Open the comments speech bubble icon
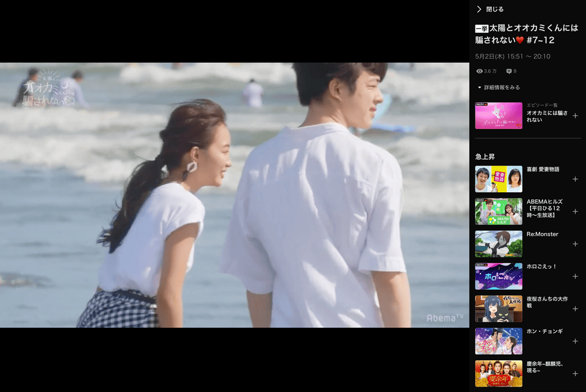586x392 pixels. tap(508, 71)
